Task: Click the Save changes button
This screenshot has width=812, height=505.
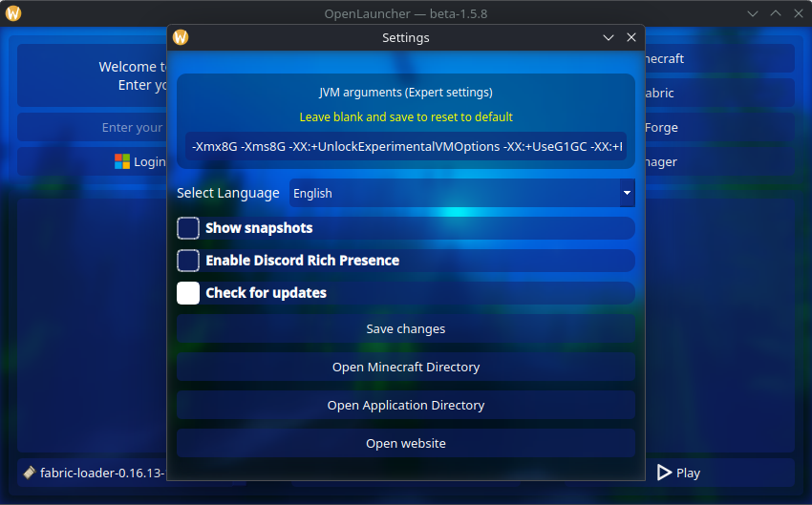Action: (405, 328)
